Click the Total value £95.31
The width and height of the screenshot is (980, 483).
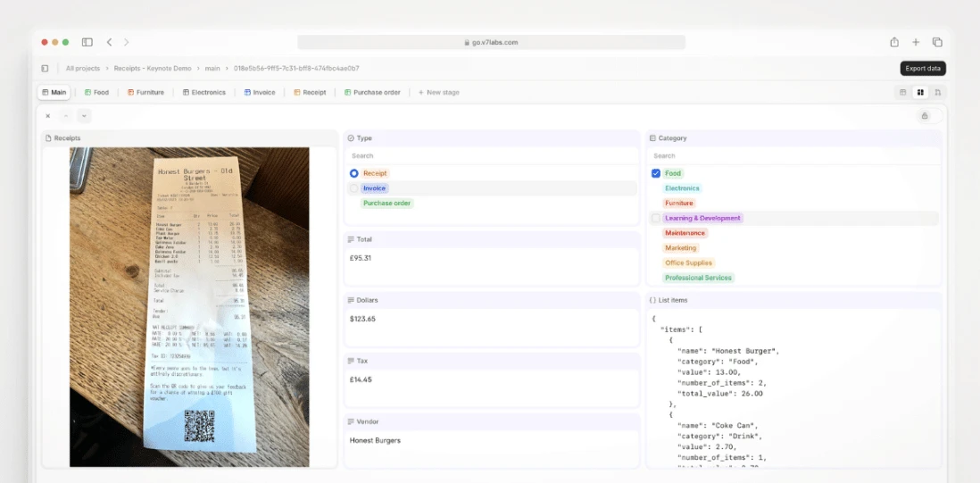361,257
